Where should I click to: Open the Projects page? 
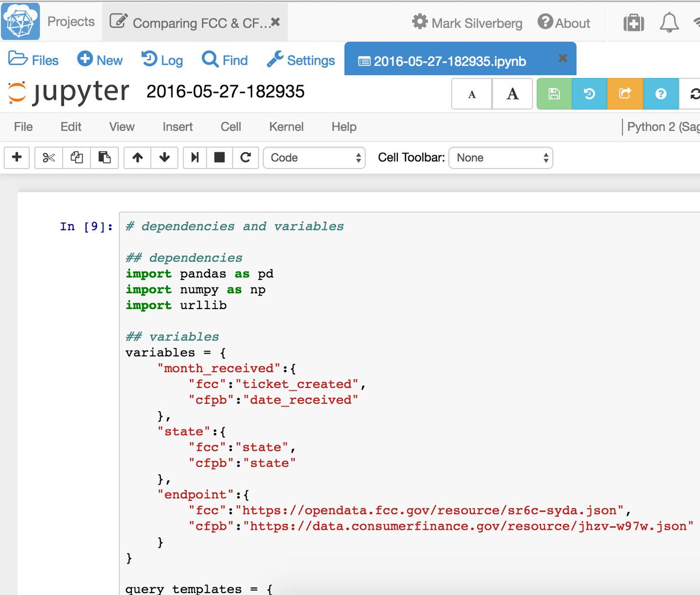point(71,22)
